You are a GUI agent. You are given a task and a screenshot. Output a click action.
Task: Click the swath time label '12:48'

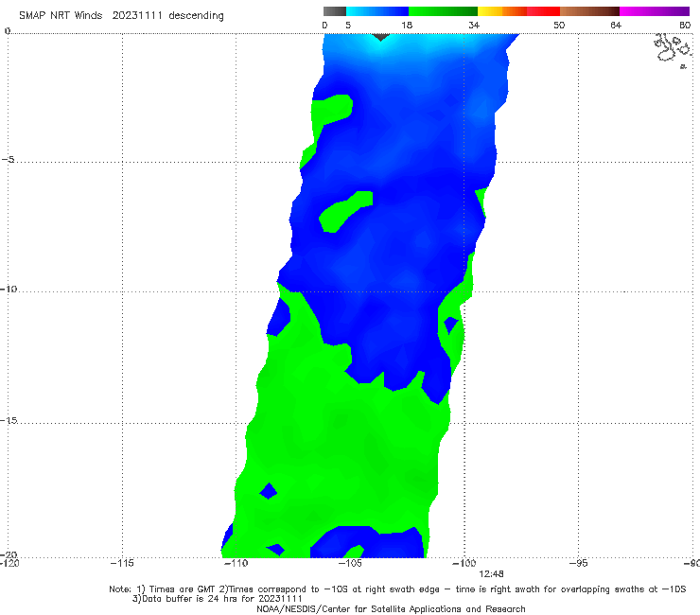pos(491,574)
